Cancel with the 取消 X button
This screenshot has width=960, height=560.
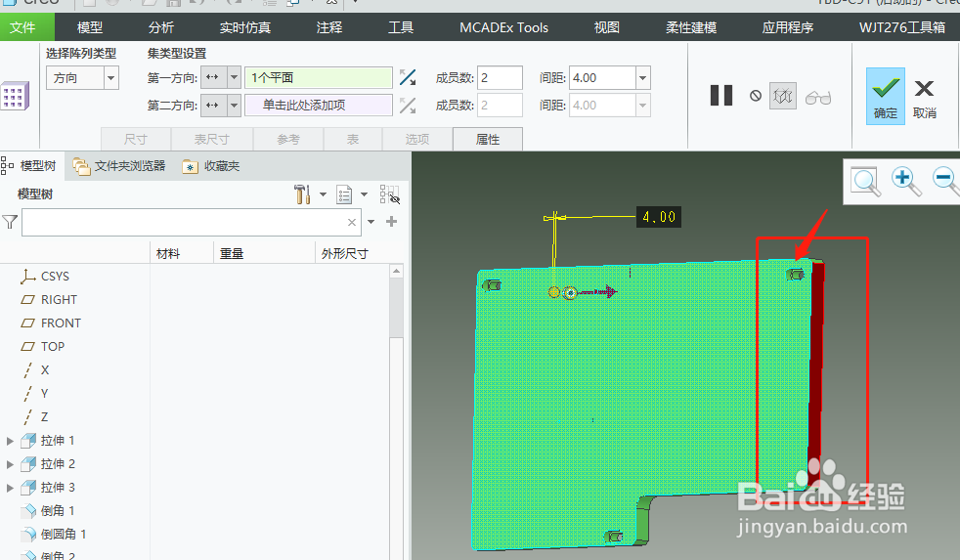click(x=925, y=98)
